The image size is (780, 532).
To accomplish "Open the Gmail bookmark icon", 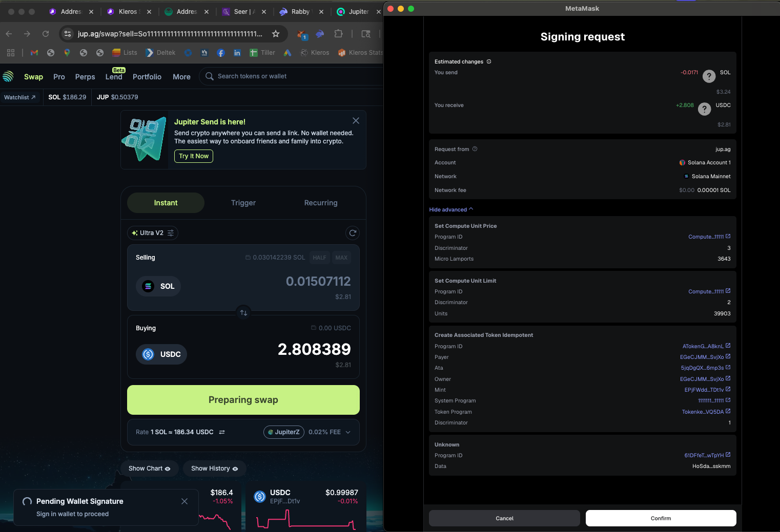I will [34, 53].
